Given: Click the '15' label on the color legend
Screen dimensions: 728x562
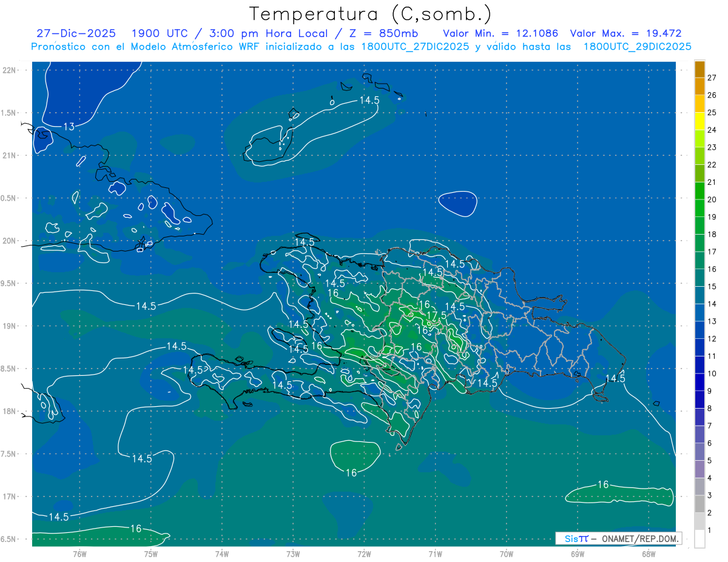Looking at the screenshot, I should pos(713,286).
